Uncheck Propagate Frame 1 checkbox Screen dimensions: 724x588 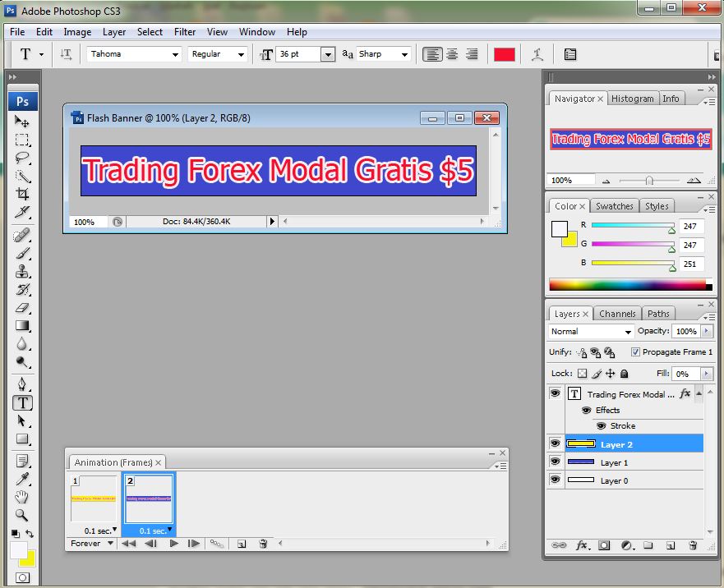pyautogui.click(x=635, y=352)
